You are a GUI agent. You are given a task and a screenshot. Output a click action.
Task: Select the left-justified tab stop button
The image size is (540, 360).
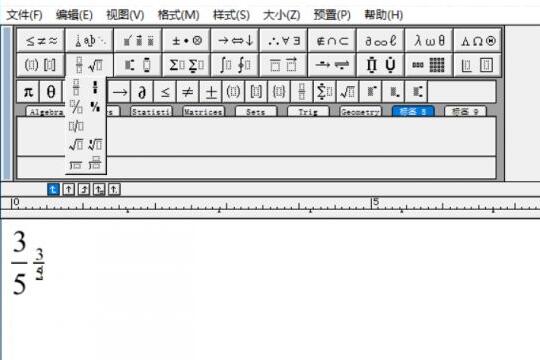53,189
